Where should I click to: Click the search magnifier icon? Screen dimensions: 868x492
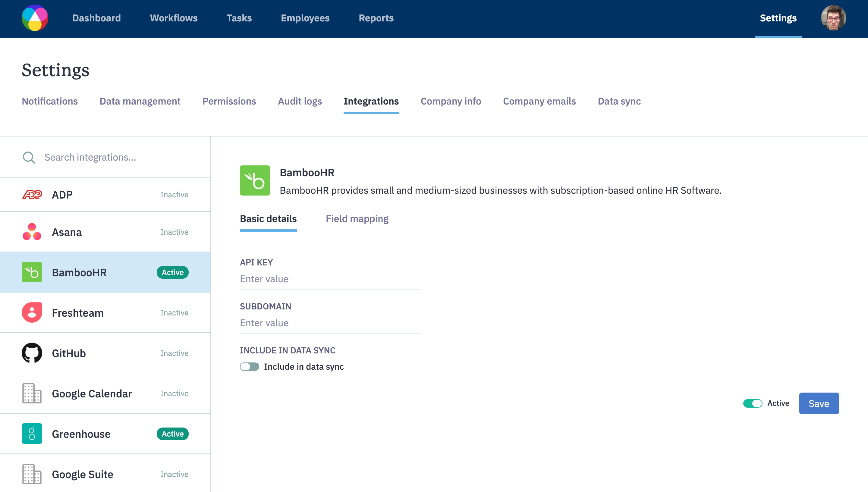tap(29, 158)
